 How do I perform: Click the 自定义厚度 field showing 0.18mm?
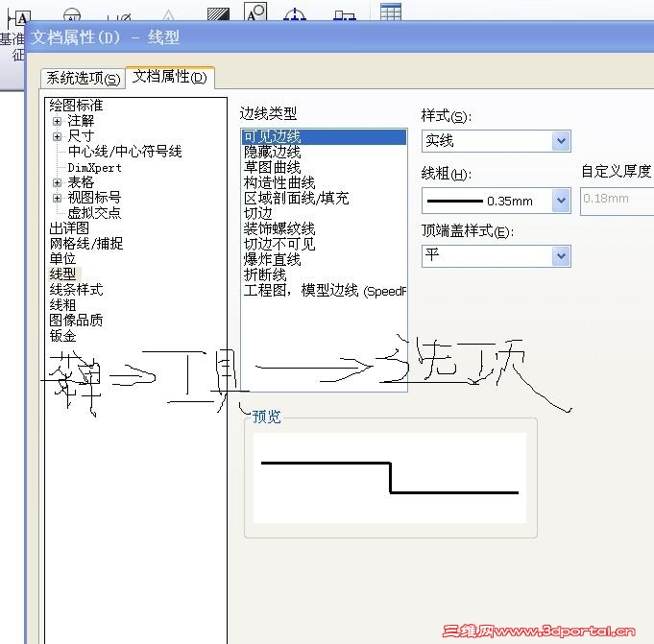[x=617, y=202]
